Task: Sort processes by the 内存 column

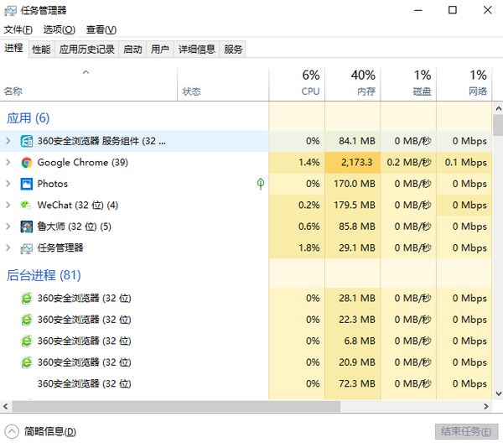Action: (x=352, y=83)
